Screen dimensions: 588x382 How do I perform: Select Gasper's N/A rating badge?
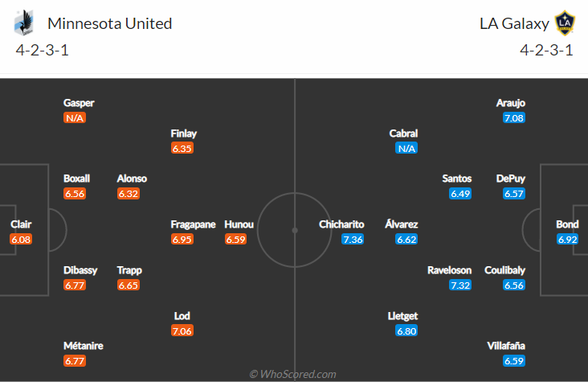click(x=75, y=118)
